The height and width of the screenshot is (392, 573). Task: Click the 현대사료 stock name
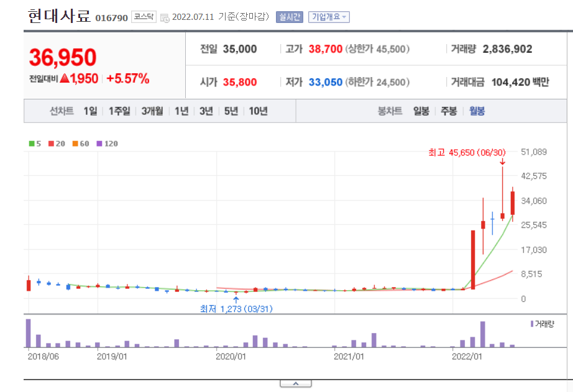(x=59, y=16)
